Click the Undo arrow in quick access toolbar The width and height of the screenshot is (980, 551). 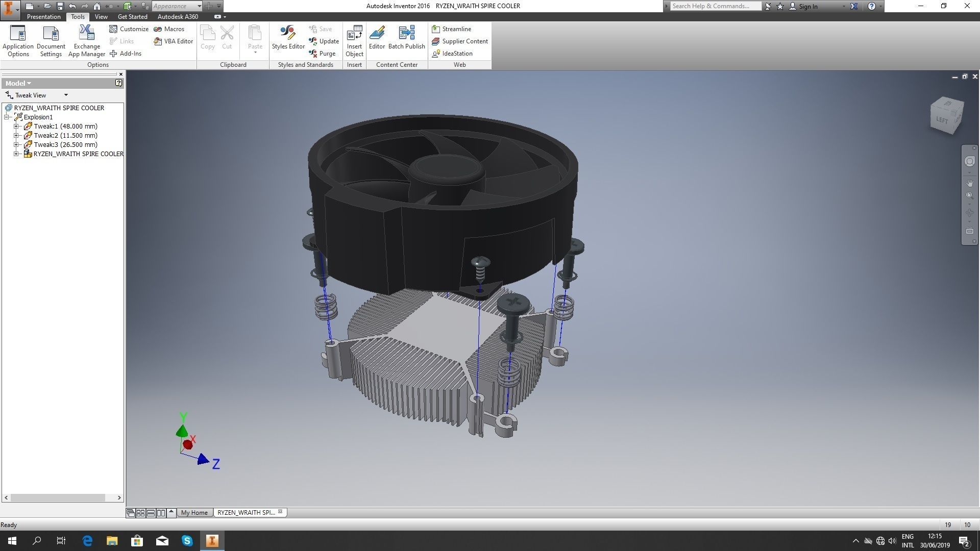coord(72,6)
